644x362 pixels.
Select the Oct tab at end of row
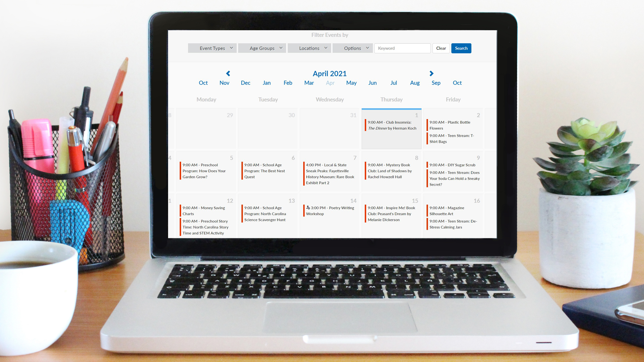(x=458, y=83)
